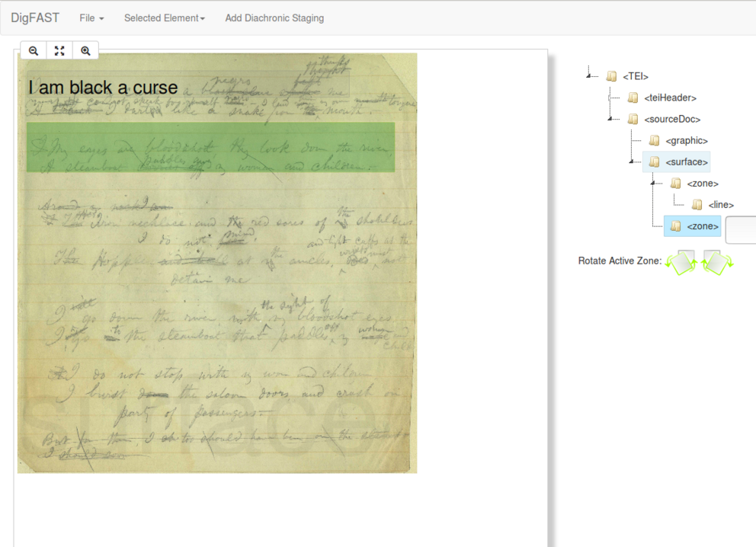The image size is (756, 547).
Task: Open the Selected Element dropdown
Action: [165, 18]
